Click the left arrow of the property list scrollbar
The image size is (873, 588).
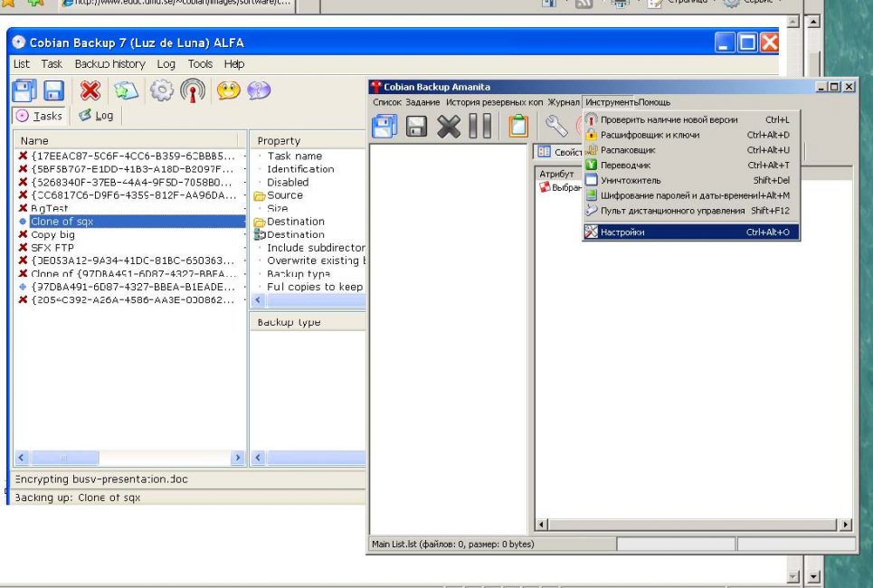259,300
